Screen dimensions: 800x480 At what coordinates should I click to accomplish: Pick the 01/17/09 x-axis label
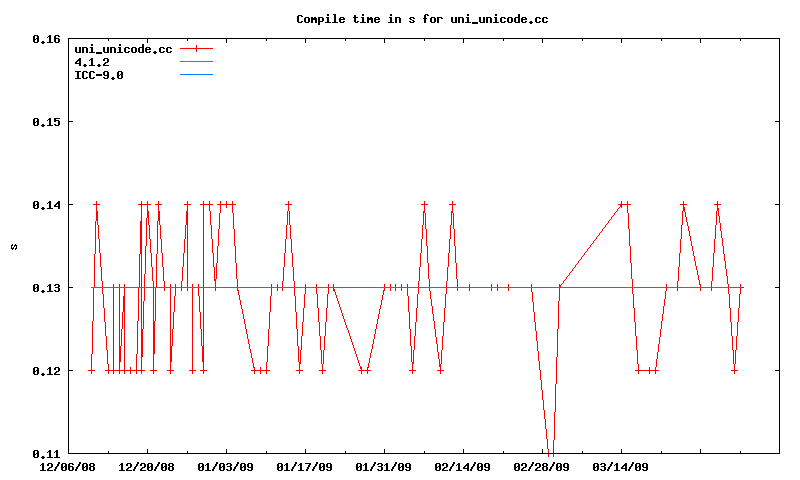point(304,466)
